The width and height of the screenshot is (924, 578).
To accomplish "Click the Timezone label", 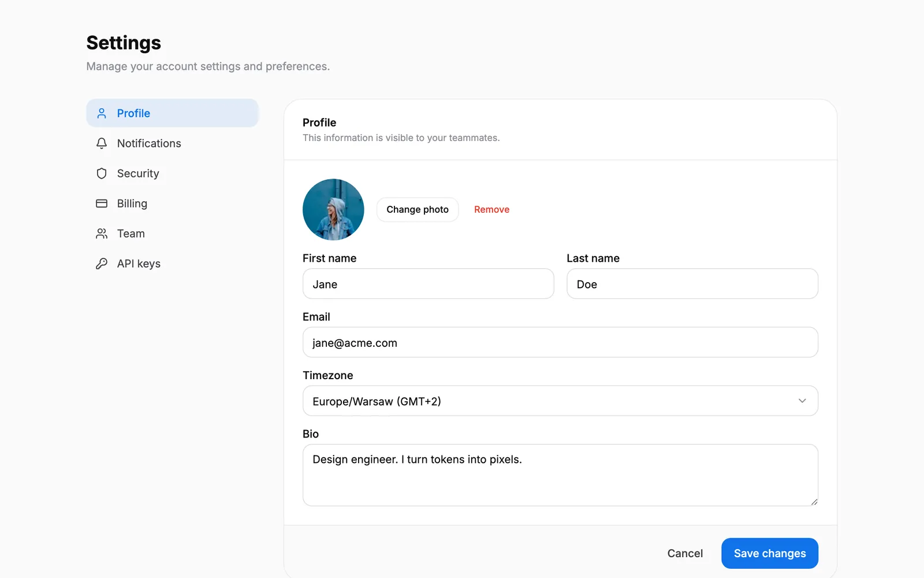I will [328, 375].
